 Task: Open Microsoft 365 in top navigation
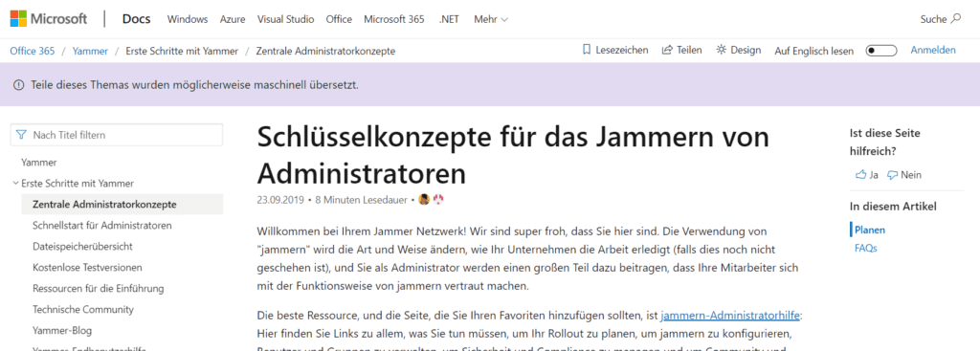pyautogui.click(x=393, y=19)
